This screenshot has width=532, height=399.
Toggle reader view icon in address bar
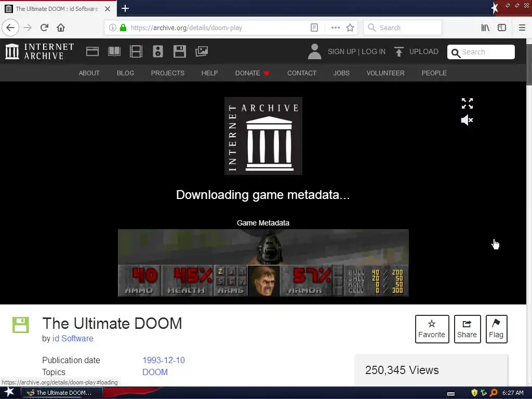[314, 28]
